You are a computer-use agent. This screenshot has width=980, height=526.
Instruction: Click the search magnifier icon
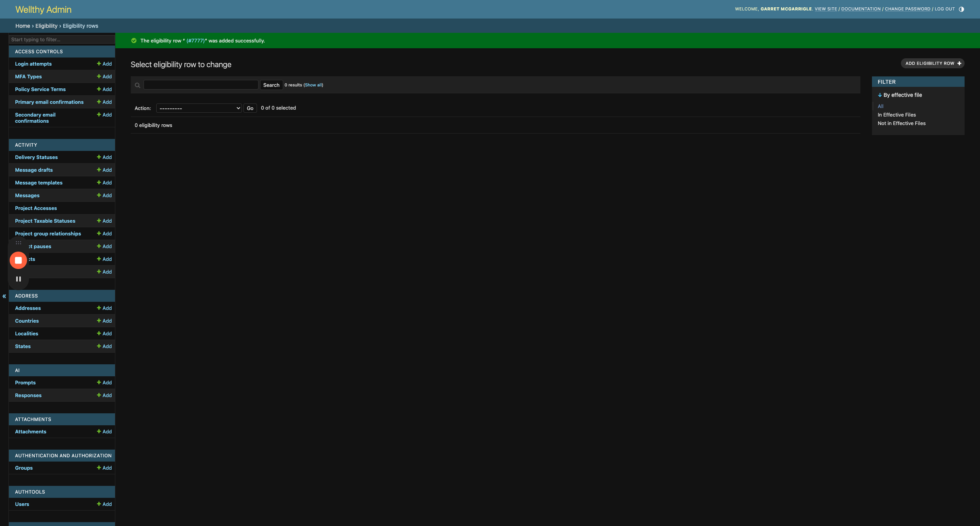pos(137,85)
